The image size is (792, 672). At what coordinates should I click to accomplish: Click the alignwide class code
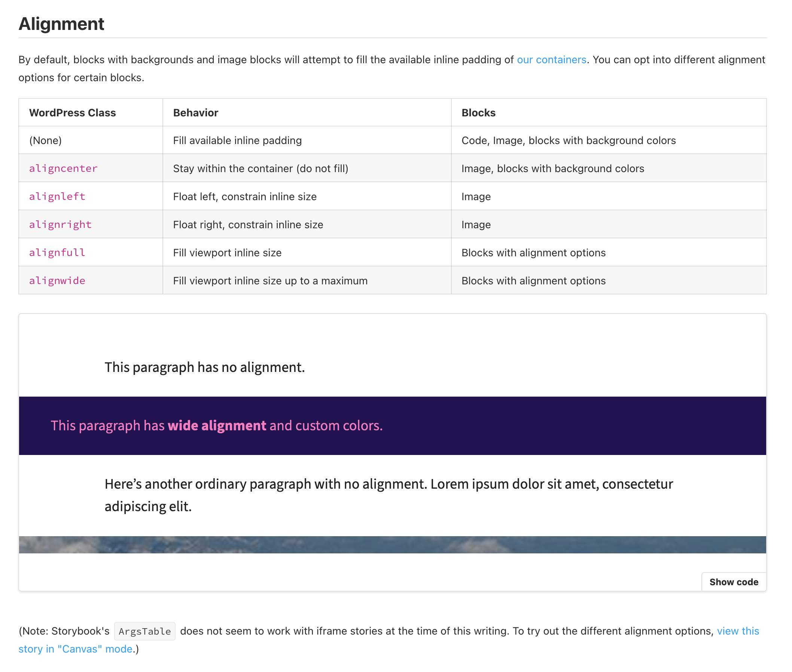(x=57, y=281)
